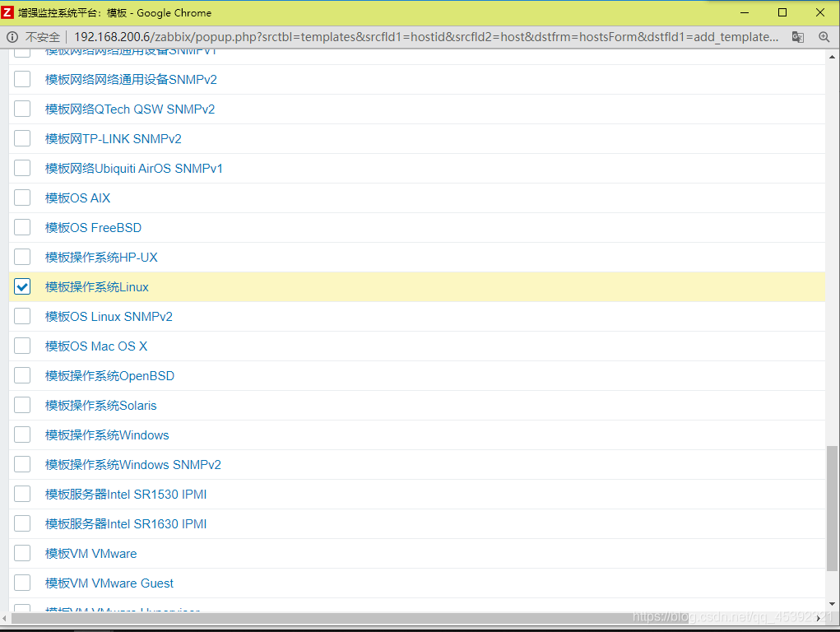This screenshot has height=632, width=840.
Task: Click the 模板操作系统Linux template link
Action: click(97, 286)
